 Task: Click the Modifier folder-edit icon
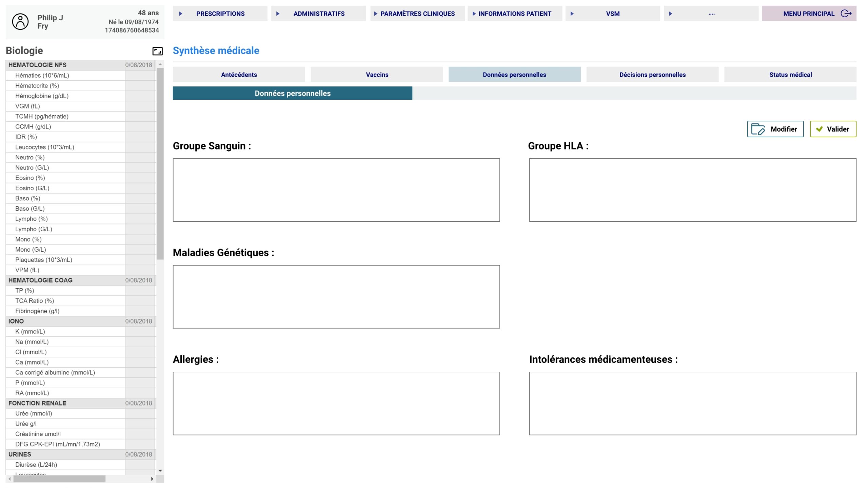coord(758,129)
